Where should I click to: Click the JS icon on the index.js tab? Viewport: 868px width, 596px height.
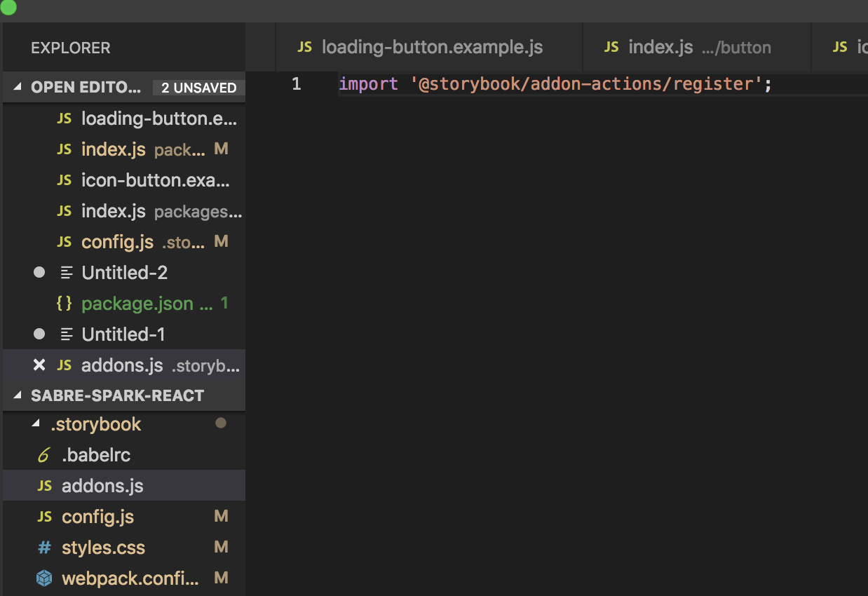click(x=611, y=47)
